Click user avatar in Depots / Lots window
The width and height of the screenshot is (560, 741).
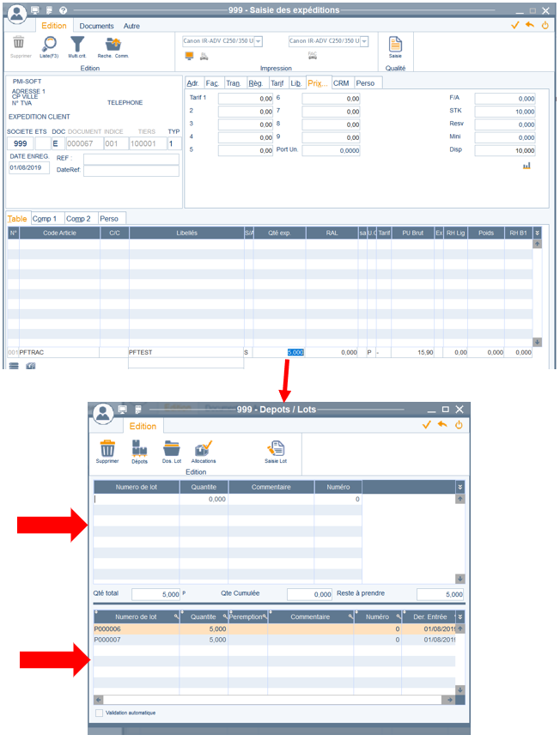(x=103, y=414)
